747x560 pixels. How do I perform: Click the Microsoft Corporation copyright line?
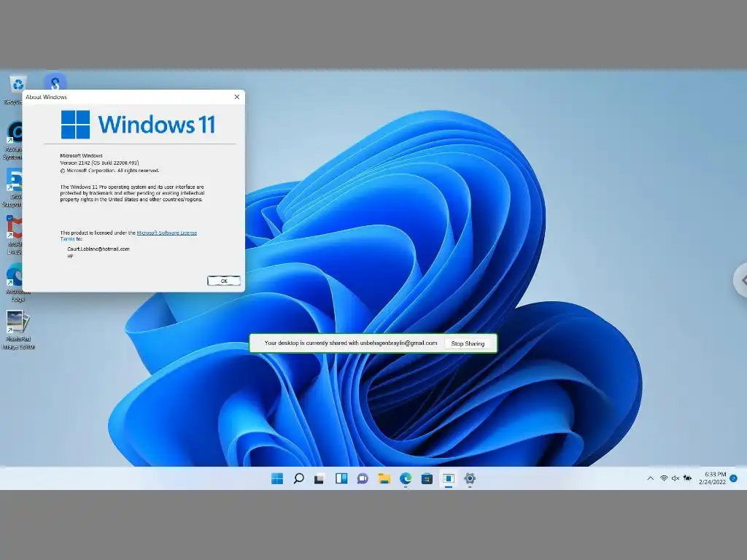[109, 171]
